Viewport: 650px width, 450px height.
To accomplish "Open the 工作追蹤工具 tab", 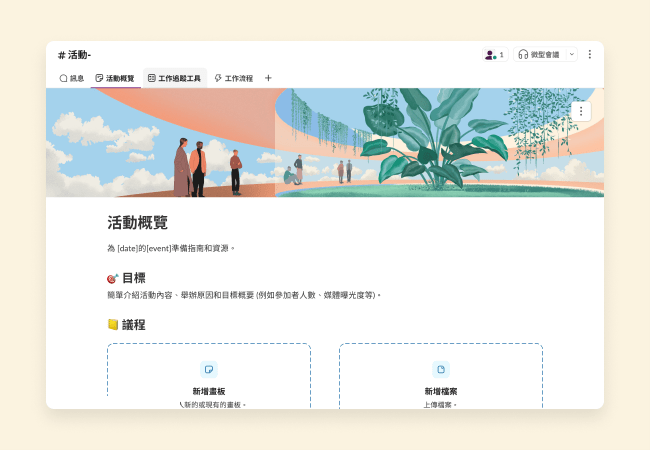I will [x=174, y=78].
